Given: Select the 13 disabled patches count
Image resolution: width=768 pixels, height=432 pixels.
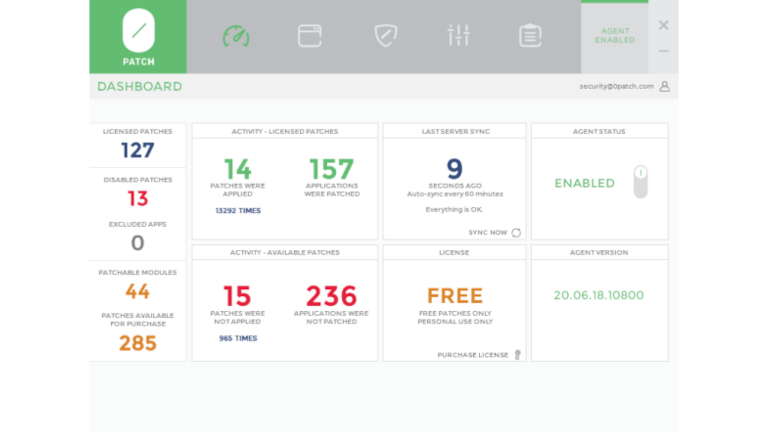Looking at the screenshot, I should (x=138, y=198).
